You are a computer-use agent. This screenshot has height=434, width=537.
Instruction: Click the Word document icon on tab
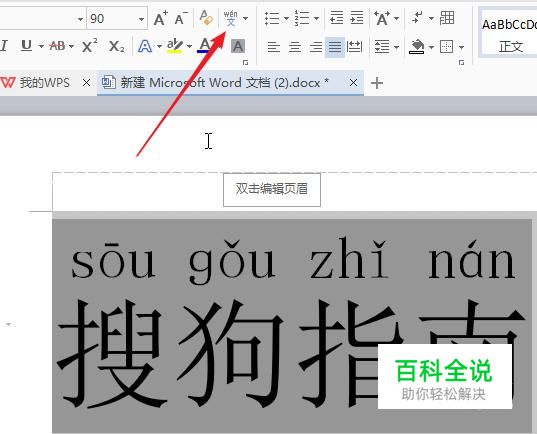[109, 82]
